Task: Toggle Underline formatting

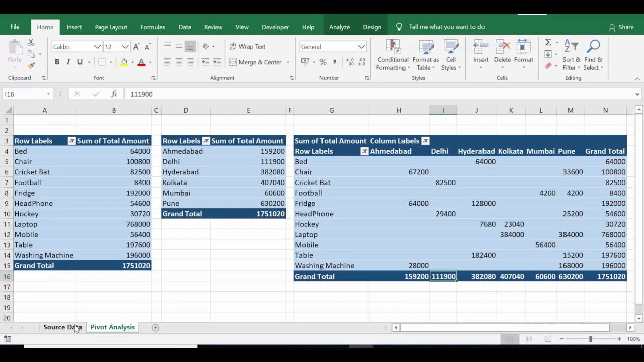Action: (x=79, y=62)
